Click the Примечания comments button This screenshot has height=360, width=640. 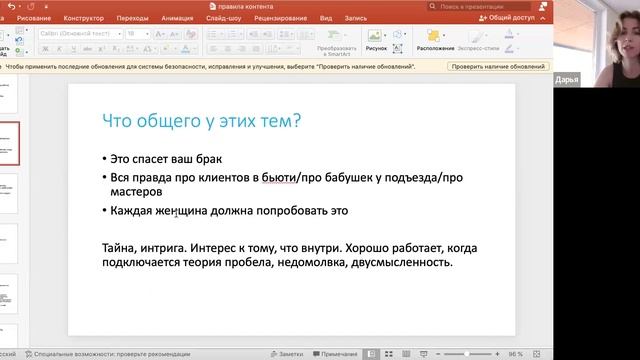[x=335, y=354]
